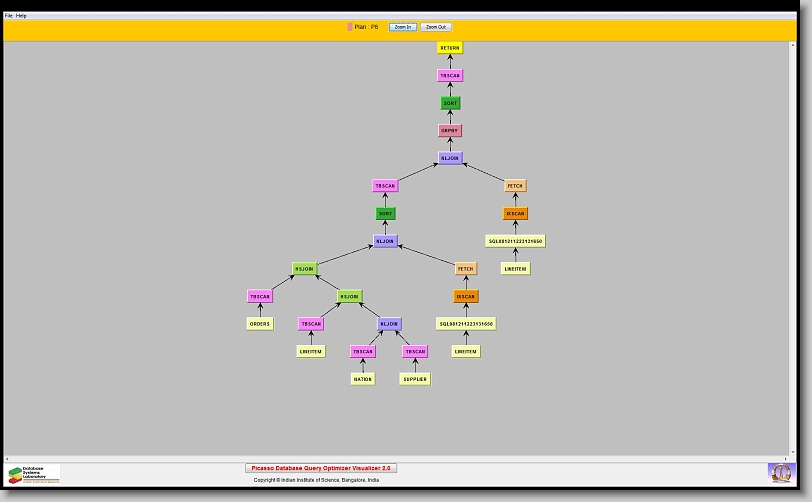
Task: Click the SUPPLIER table node
Action: tap(415, 379)
